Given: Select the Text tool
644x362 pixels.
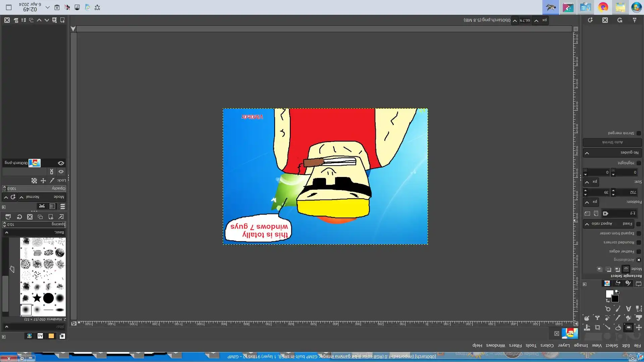Looking at the screenshot, I should (629, 309).
